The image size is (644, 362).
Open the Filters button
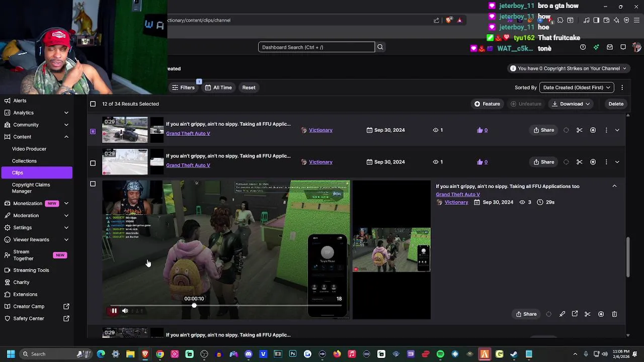coord(183,87)
